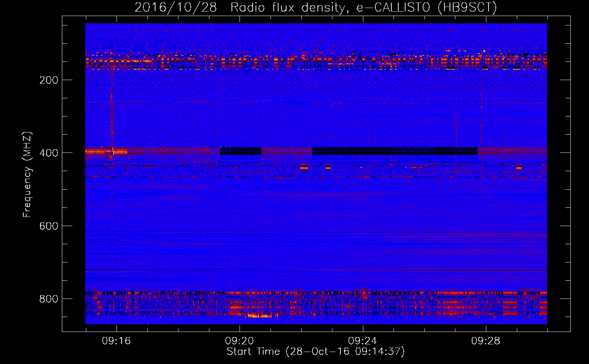Click the 09:20 time tick label
Image resolution: width=589 pixels, height=364 pixels.
click(x=239, y=341)
